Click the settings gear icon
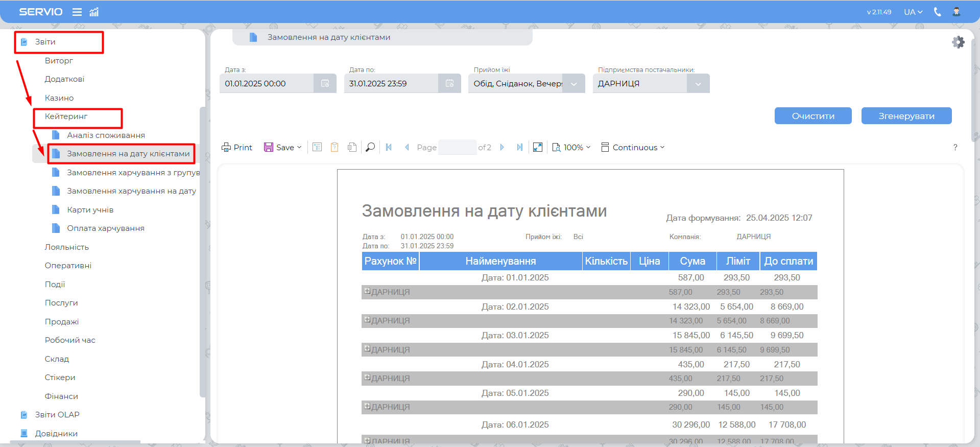This screenshot has width=980, height=447. coord(958,42)
